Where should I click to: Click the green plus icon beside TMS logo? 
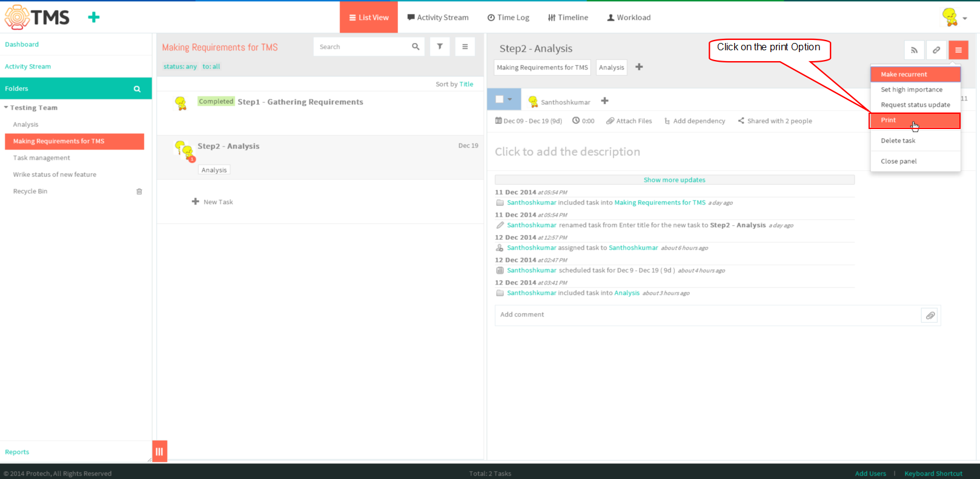point(93,17)
